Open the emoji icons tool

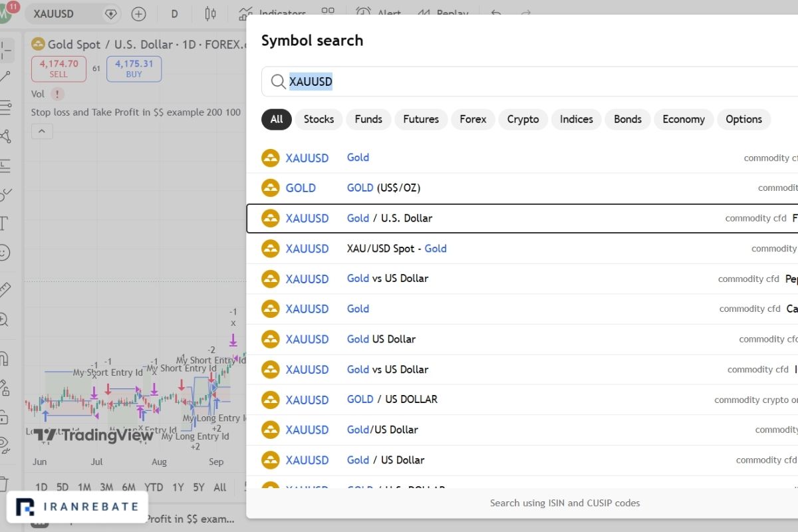tap(4, 253)
